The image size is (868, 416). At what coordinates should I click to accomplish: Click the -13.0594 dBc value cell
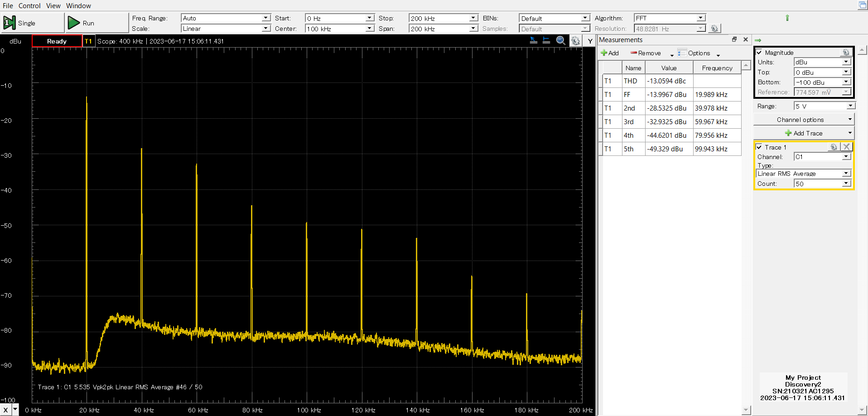pyautogui.click(x=669, y=81)
